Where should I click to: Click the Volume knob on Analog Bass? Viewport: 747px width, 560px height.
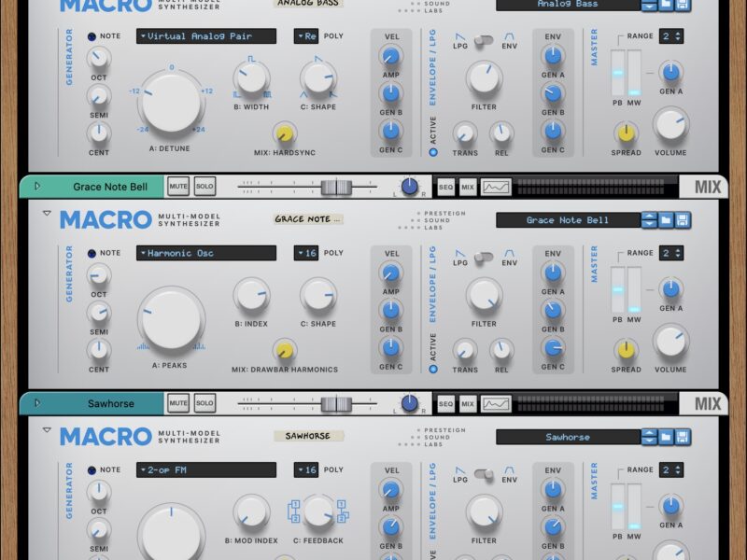pyautogui.click(x=670, y=125)
